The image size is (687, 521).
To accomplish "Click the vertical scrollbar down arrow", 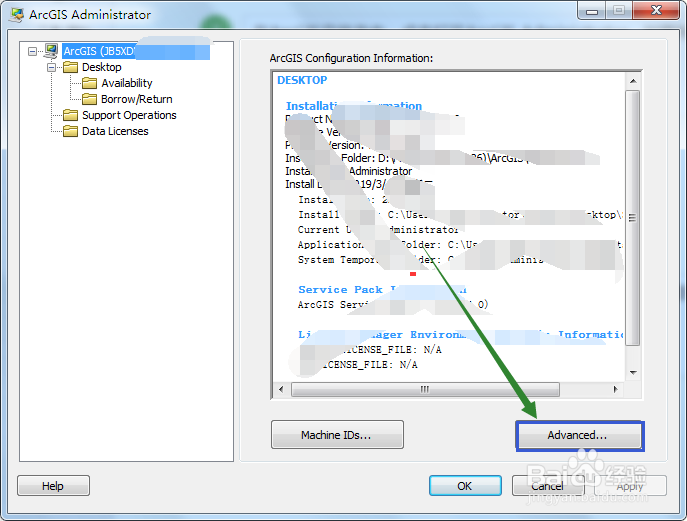I will click(633, 372).
